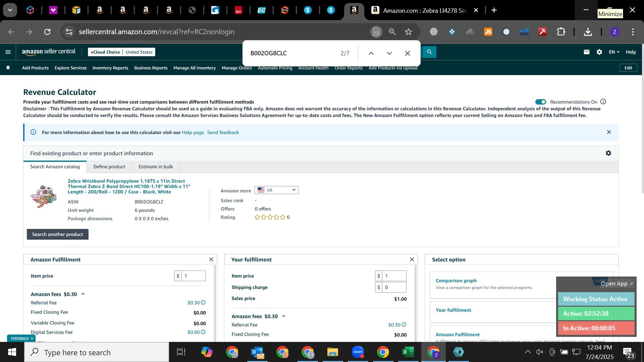Open File Explorer from taskbar
Screen dimensions: 644x362
point(332,352)
